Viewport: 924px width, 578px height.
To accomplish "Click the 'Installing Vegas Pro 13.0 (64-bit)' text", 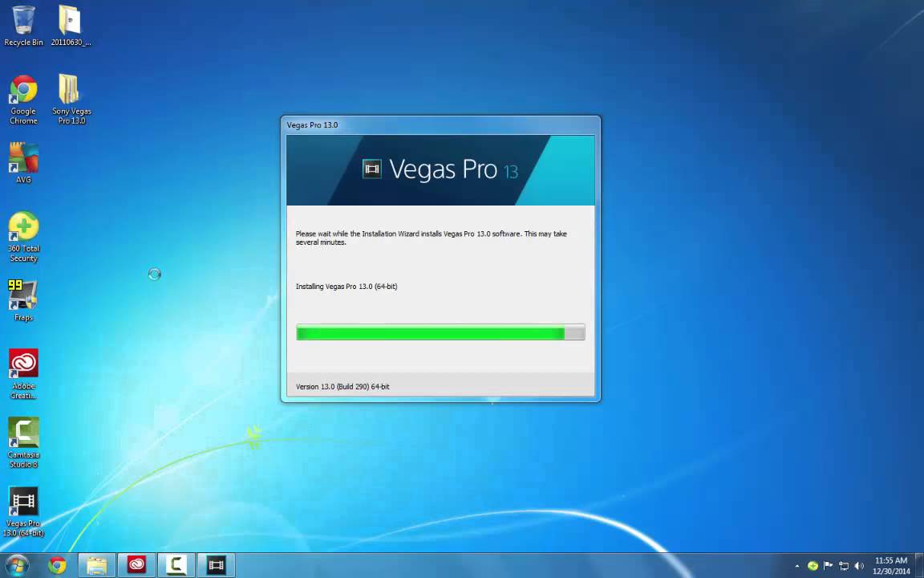I will click(x=346, y=287).
